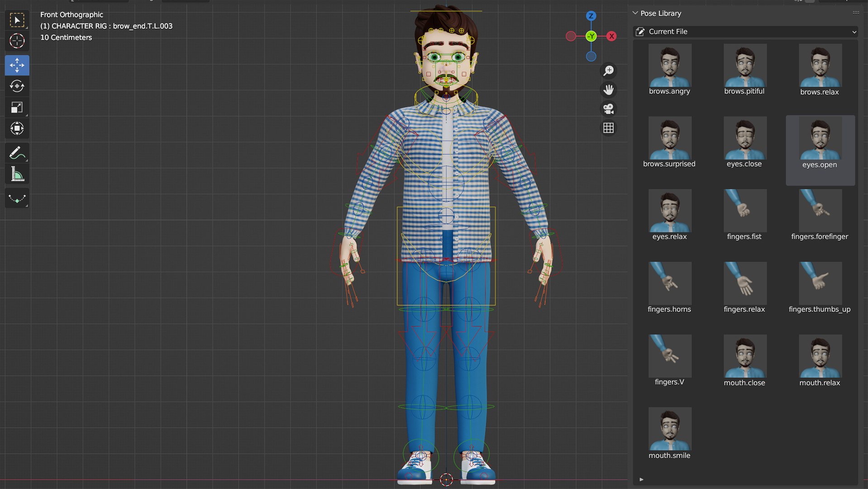
Task: Apply the fingers.fist pose
Action: [745, 216]
